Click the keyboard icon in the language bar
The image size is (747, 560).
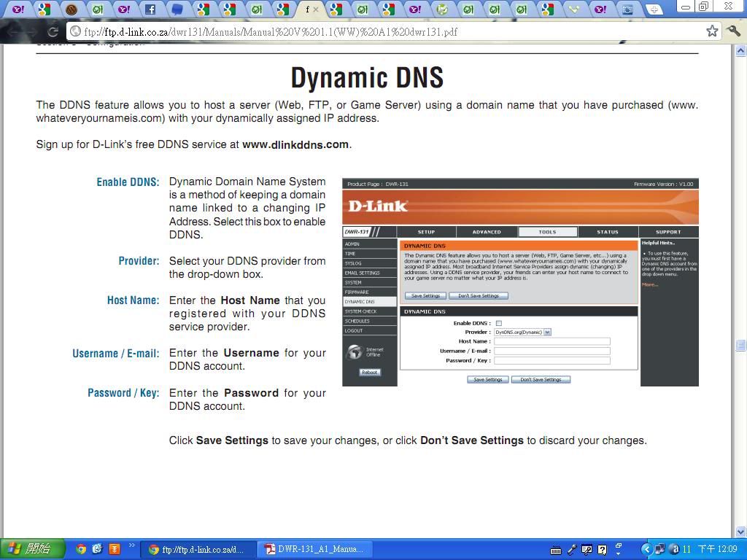[556, 550]
